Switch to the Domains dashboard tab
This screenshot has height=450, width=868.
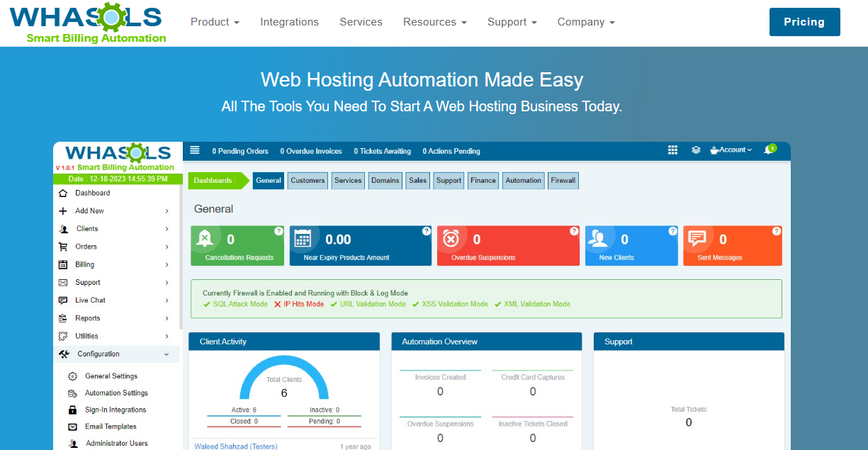click(x=385, y=181)
